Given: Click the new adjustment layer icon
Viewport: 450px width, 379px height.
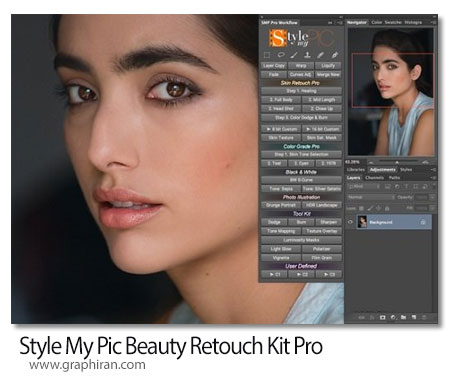Looking at the screenshot, I should 393,317.
